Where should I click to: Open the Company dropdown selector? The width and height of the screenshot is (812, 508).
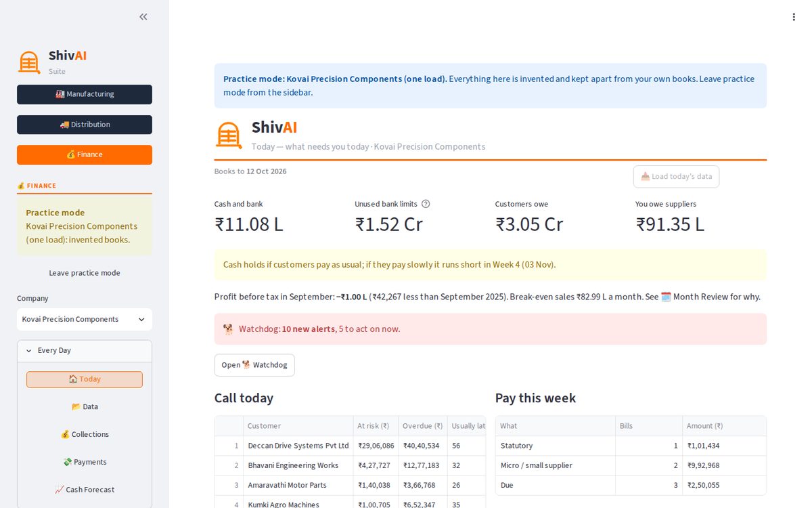pos(85,319)
